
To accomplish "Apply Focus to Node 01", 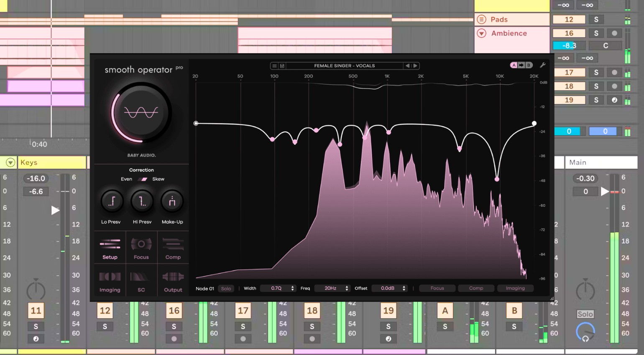I will point(437,288).
